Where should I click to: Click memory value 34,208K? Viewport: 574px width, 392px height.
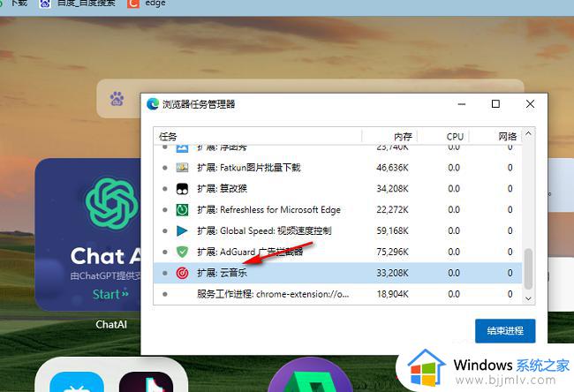(x=392, y=189)
